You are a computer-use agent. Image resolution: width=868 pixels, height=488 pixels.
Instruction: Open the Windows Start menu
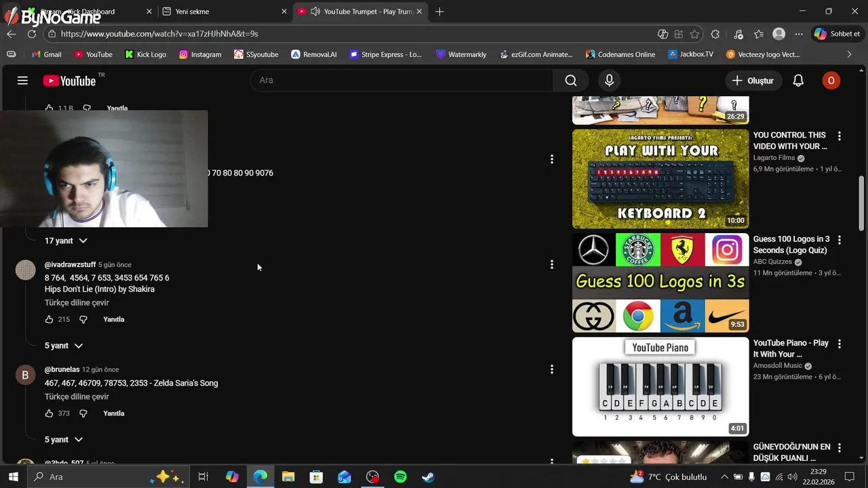(13, 477)
